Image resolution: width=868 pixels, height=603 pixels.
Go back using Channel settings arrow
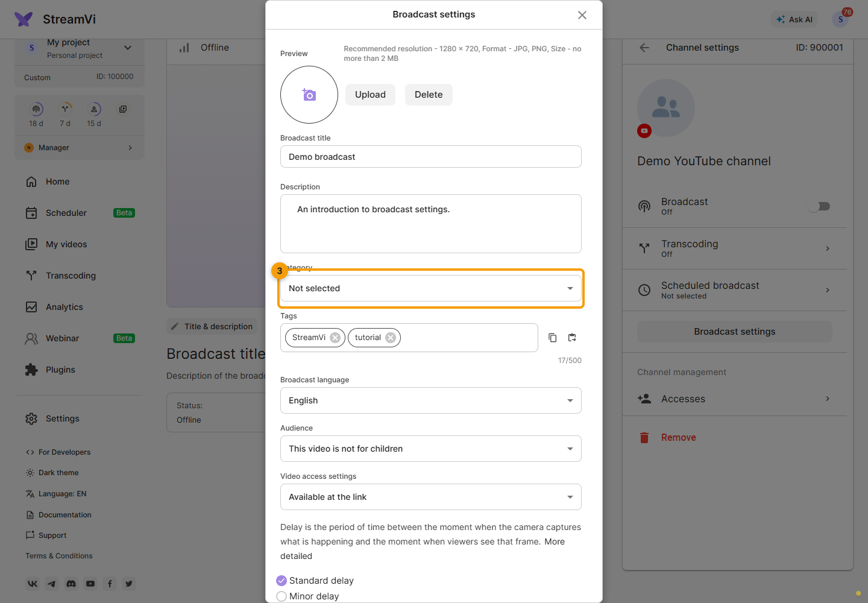(x=644, y=48)
